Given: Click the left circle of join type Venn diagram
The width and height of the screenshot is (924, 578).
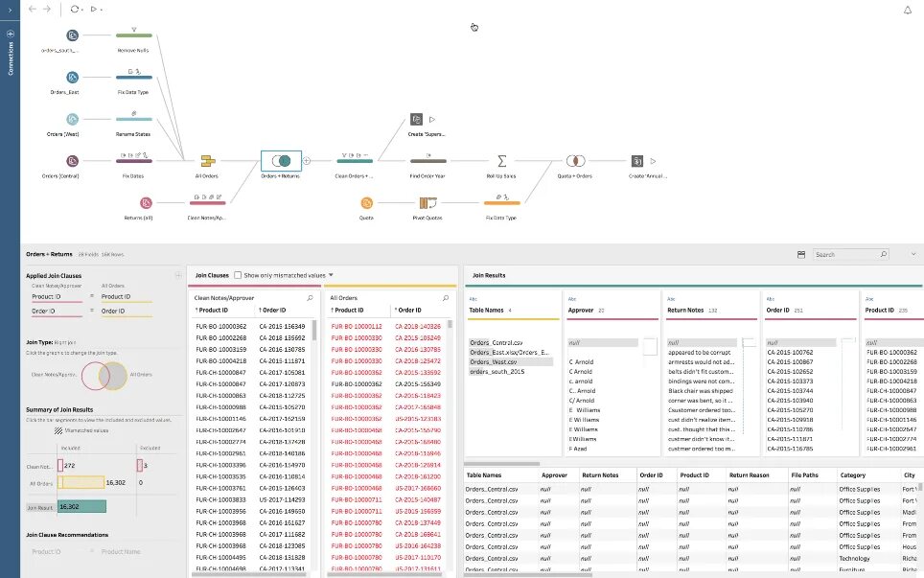Looking at the screenshot, I should point(89,376).
